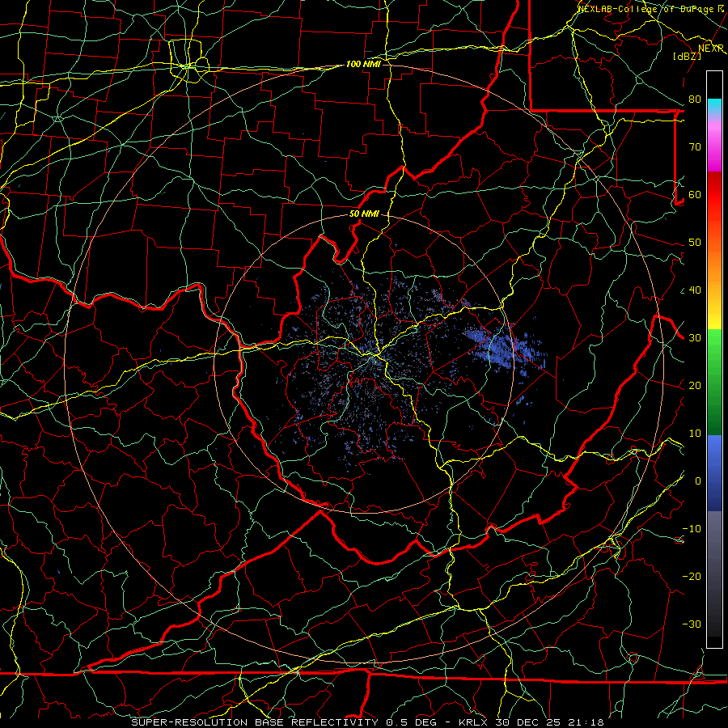Click the orange band of the color bar

tap(714, 267)
